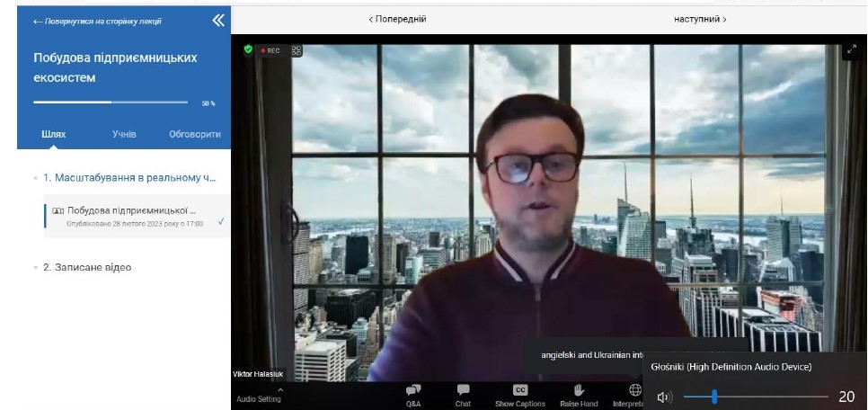Click 'Viktor Halasiuk' name label
The image size is (868, 410).
258,374
